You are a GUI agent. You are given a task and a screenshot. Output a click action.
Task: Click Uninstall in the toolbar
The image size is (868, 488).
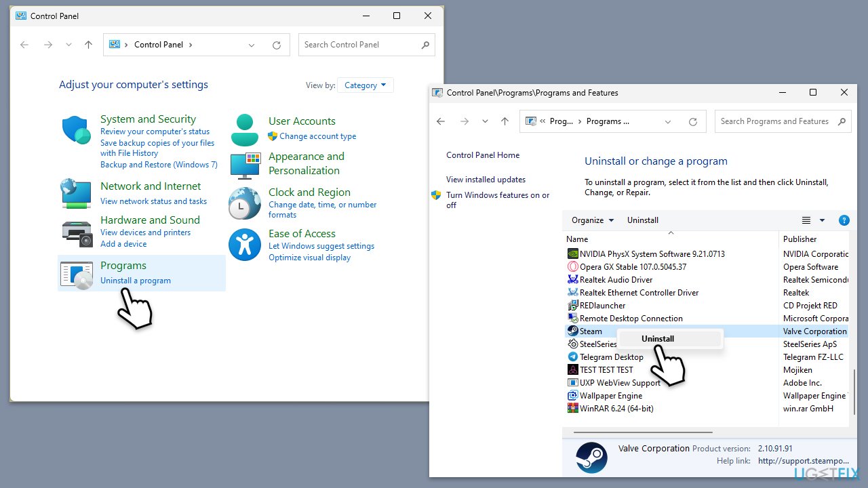[643, 220]
